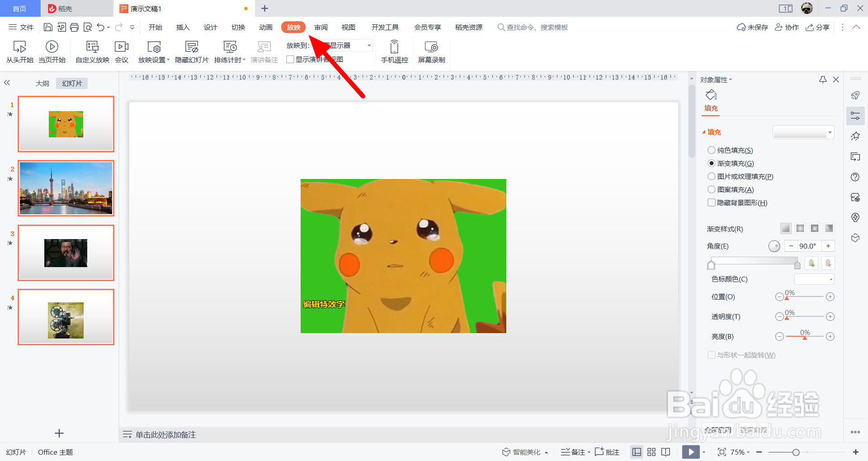868x461 pixels.
Task: Switch to 视图 ribbon tab
Action: [349, 27]
